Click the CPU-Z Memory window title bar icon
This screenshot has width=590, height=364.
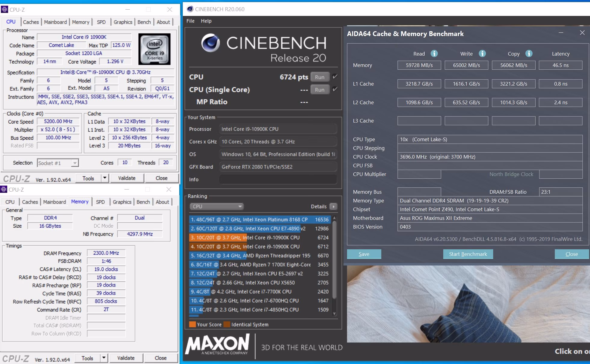click(x=4, y=190)
